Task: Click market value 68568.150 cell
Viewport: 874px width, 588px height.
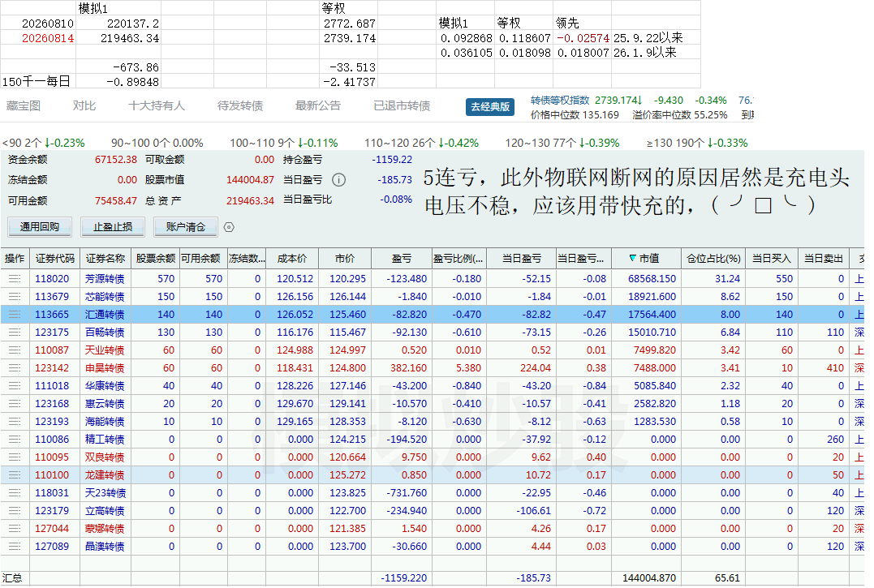Action: (x=652, y=278)
